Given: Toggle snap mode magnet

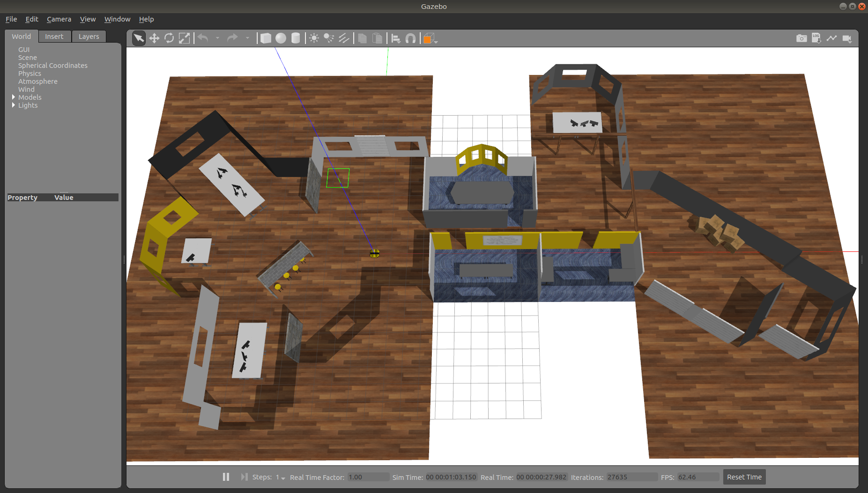Looking at the screenshot, I should [410, 38].
